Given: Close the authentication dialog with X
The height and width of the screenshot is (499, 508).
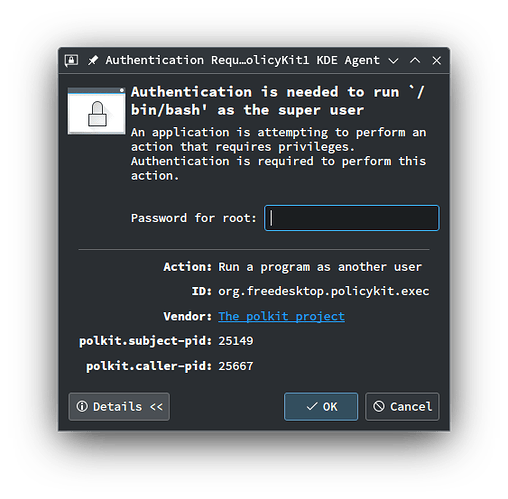Looking at the screenshot, I should click(436, 61).
